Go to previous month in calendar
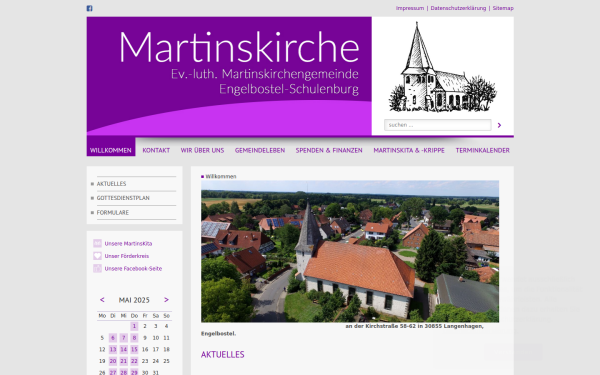The height and width of the screenshot is (375, 600). point(102,300)
